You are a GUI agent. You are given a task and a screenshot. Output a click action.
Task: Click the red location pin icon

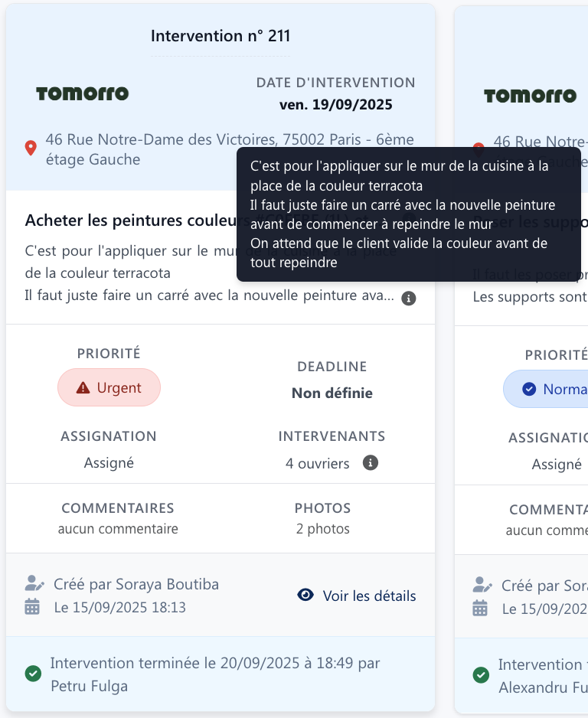[31, 148]
